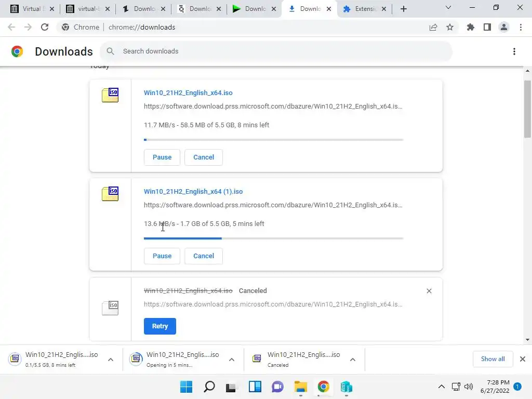Click Show all on the downloads shelf
This screenshot has height=399, width=532.
point(493,359)
